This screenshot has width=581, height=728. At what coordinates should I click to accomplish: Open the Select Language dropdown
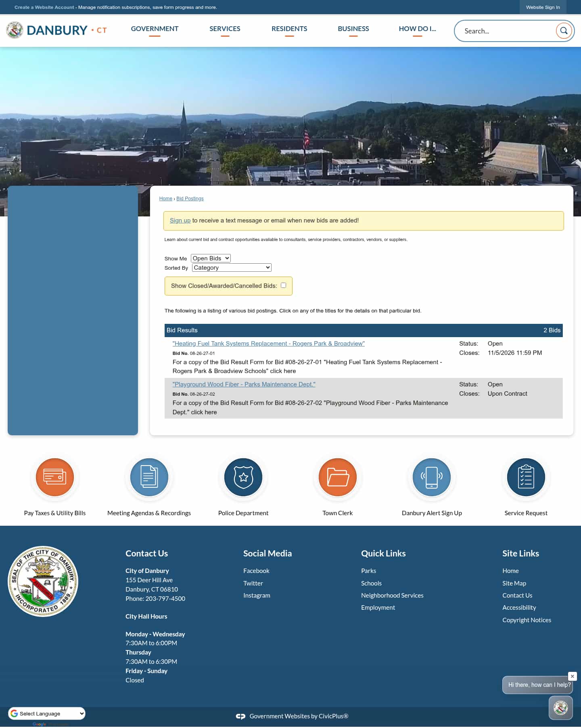click(x=47, y=713)
